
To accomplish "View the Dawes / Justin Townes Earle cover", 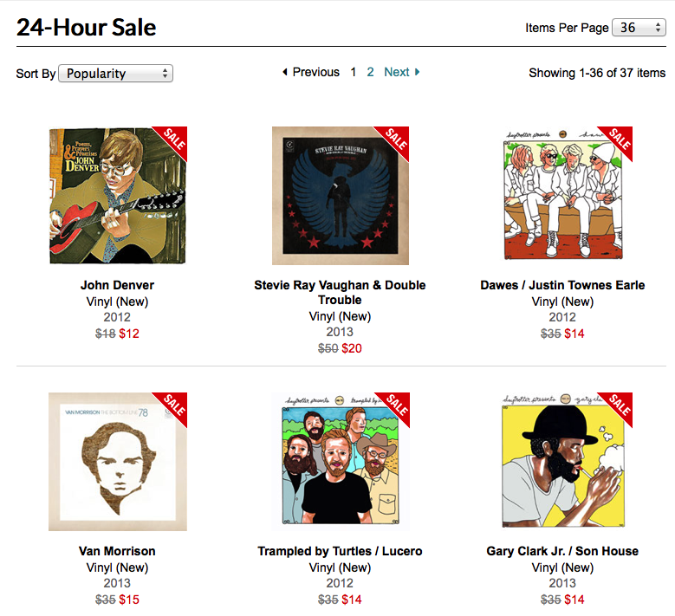I will (564, 198).
